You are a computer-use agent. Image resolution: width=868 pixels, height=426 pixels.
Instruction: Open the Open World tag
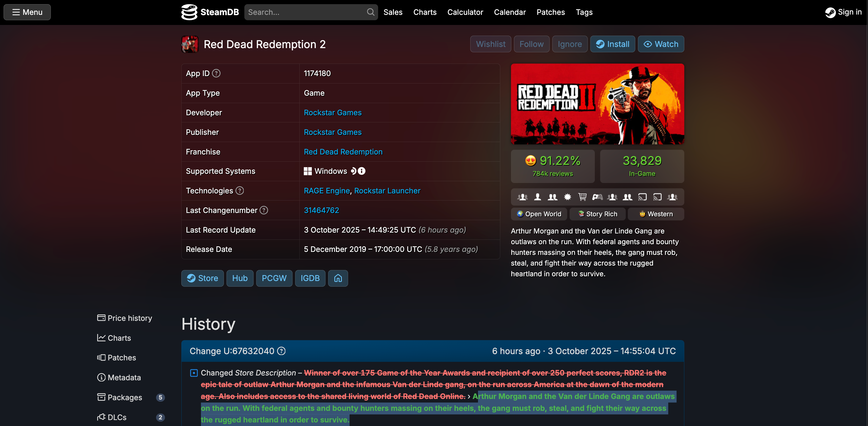click(x=538, y=214)
